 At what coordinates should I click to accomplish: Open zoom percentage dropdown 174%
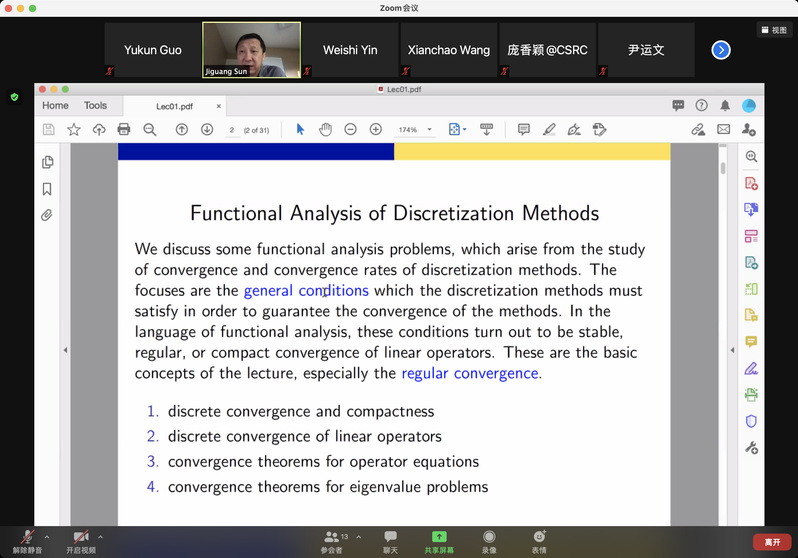pyautogui.click(x=415, y=129)
